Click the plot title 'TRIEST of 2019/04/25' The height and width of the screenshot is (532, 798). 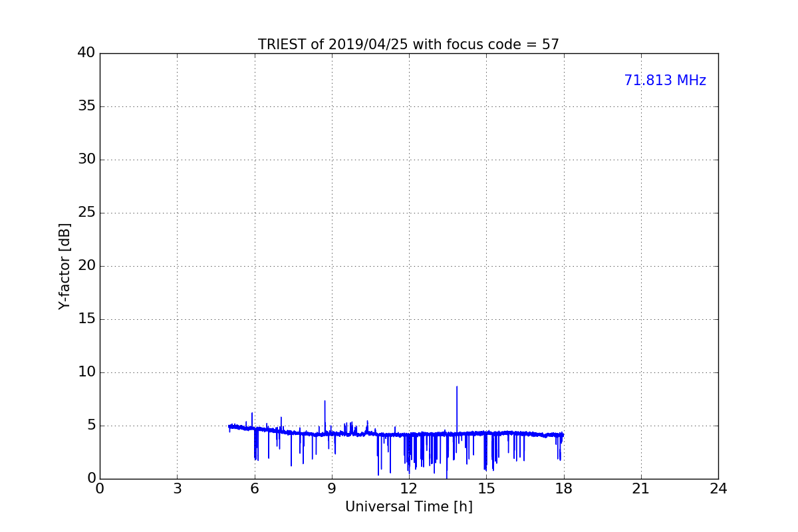point(333,45)
